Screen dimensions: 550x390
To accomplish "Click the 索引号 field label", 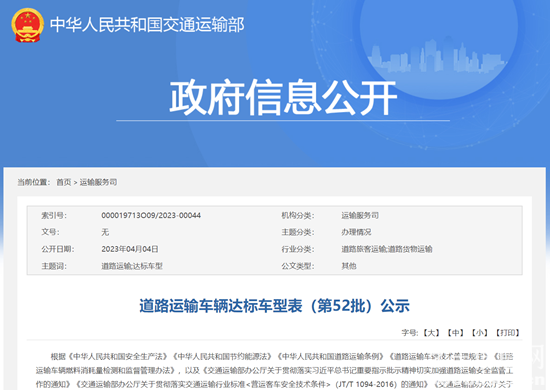I will [x=54, y=215].
